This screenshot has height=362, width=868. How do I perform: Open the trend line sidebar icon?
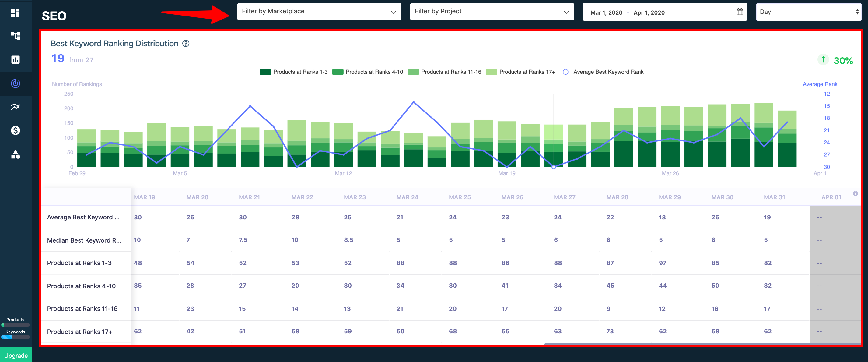[16, 107]
